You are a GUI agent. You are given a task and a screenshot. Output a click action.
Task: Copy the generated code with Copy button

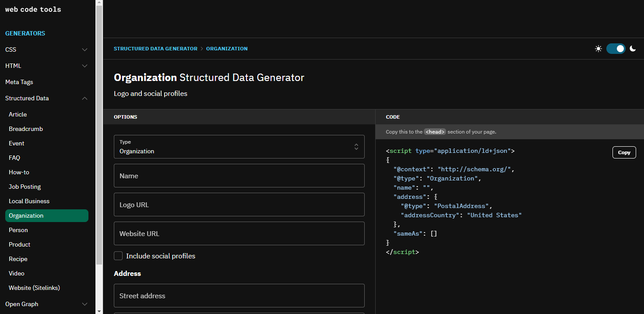[x=624, y=152]
